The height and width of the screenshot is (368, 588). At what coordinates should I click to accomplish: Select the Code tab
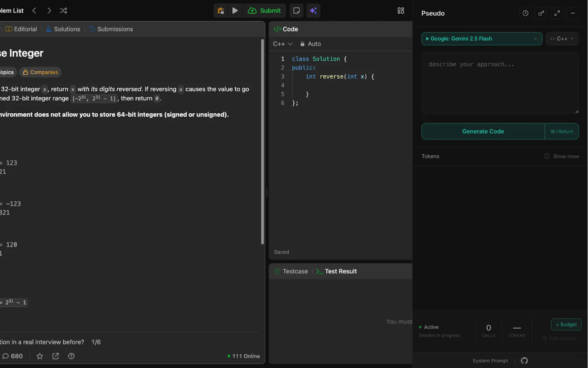coord(286,29)
